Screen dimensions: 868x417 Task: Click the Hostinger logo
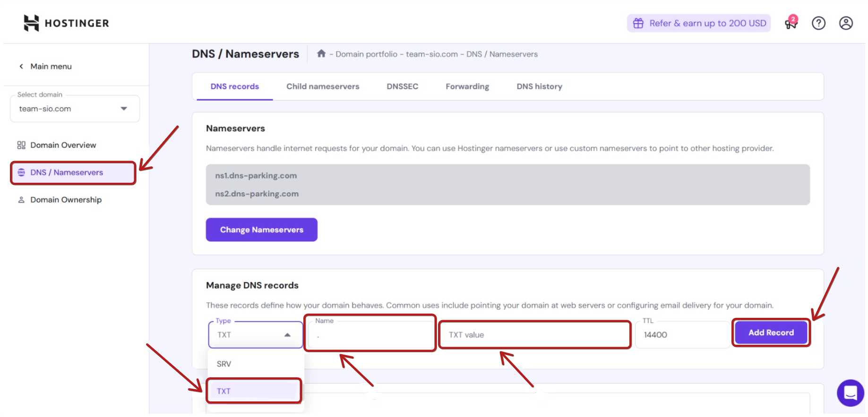[x=66, y=23]
